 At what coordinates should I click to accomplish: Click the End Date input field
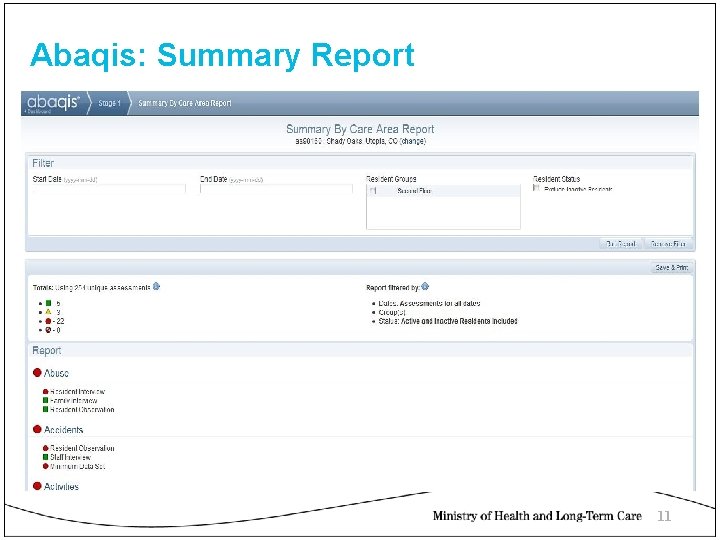276,189
